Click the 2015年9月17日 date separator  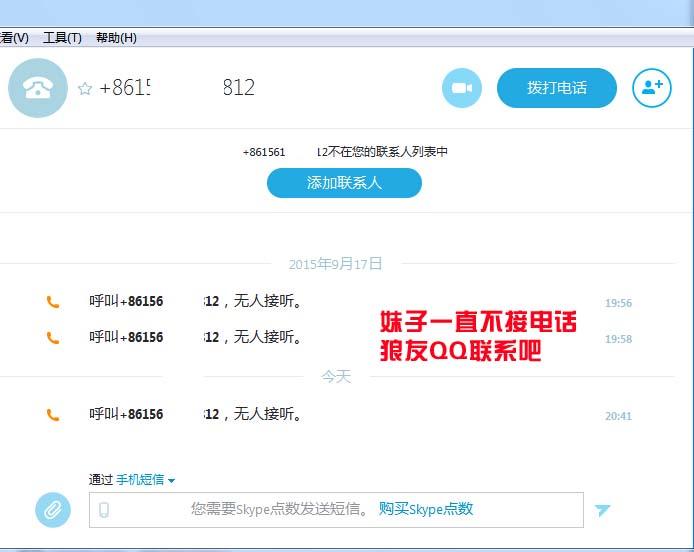(335, 264)
